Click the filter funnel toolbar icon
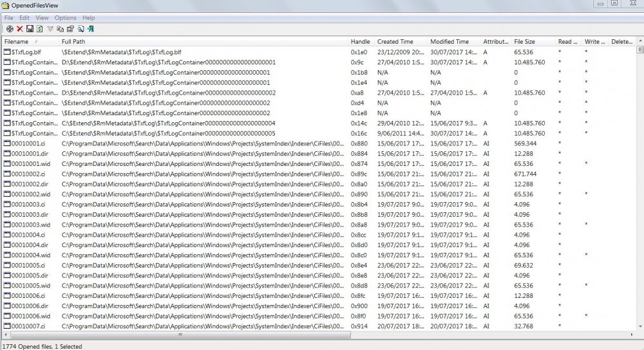Image resolution: width=644 pixels, height=350 pixels. tap(50, 29)
